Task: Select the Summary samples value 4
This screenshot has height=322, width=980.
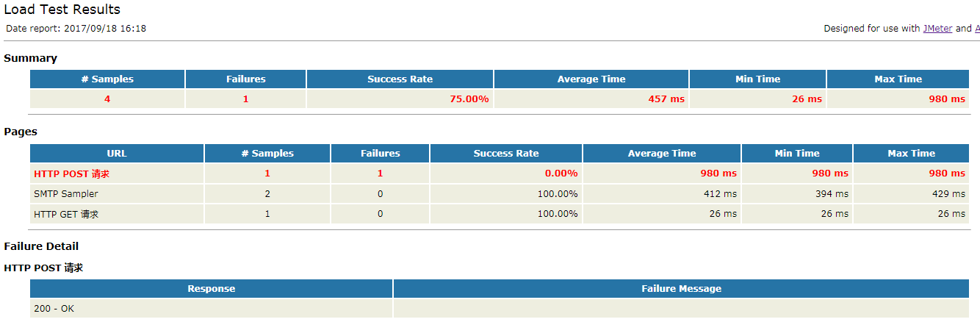Action: tap(107, 99)
